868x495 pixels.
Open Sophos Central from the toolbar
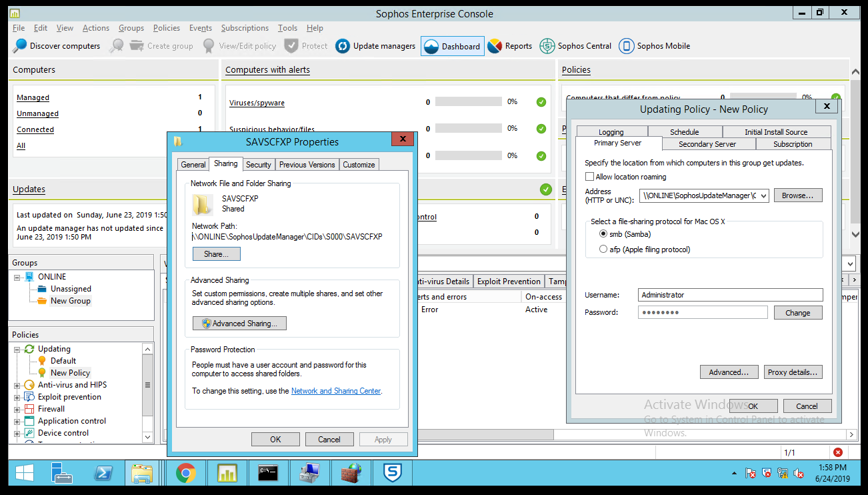547,46
